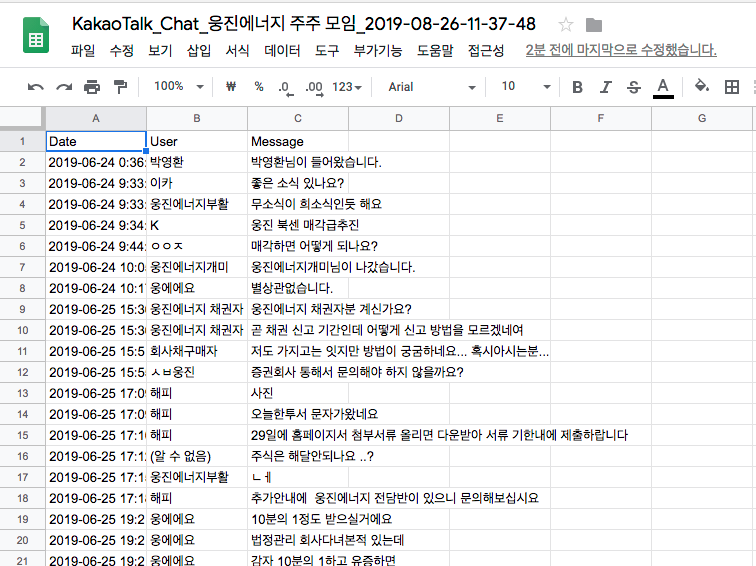Open the 보기 menu
The width and height of the screenshot is (756, 566).
click(160, 50)
